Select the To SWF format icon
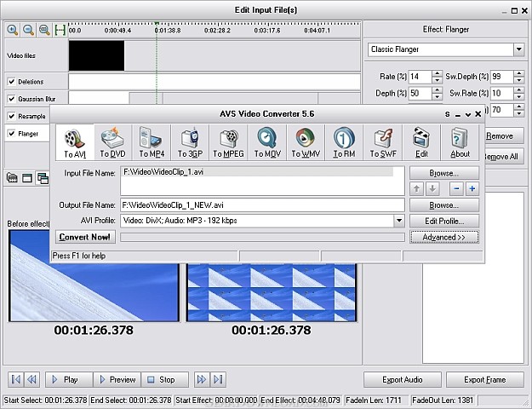The height and width of the screenshot is (409, 532). pos(383,142)
